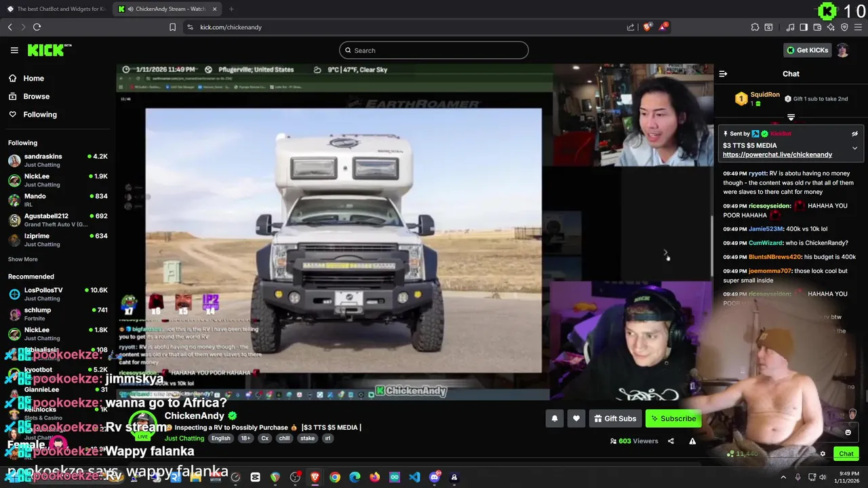Expand Show More under Following
The width and height of the screenshot is (868, 488).
click(x=22, y=259)
